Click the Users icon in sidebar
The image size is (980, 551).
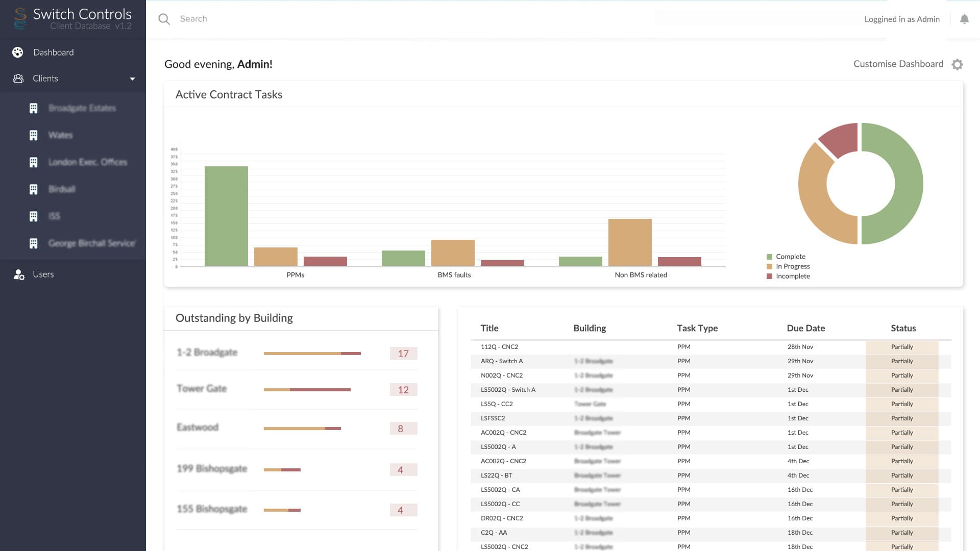19,274
